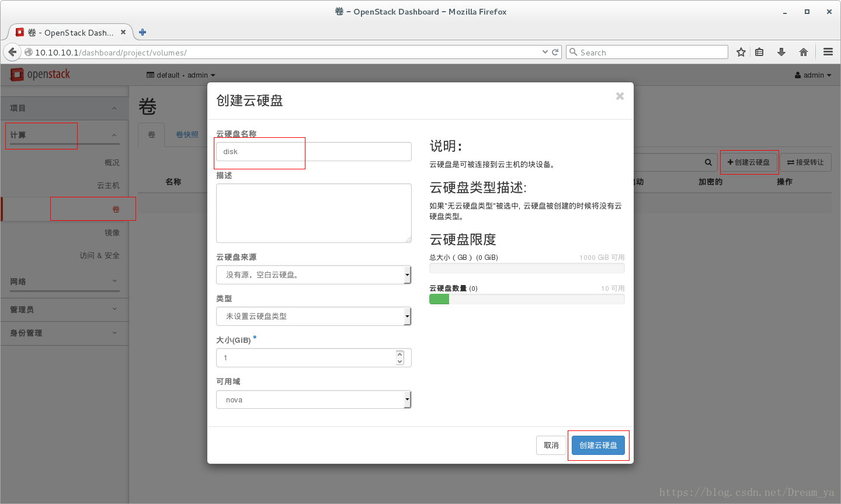
Task: Open the 云硬盘来源 dropdown
Action: coord(314,274)
